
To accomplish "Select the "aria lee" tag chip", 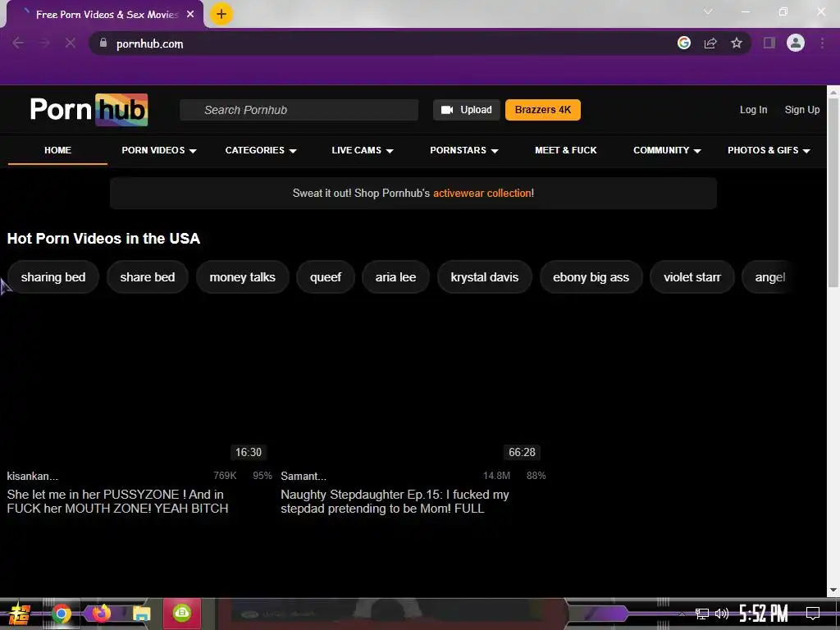I will click(x=395, y=277).
